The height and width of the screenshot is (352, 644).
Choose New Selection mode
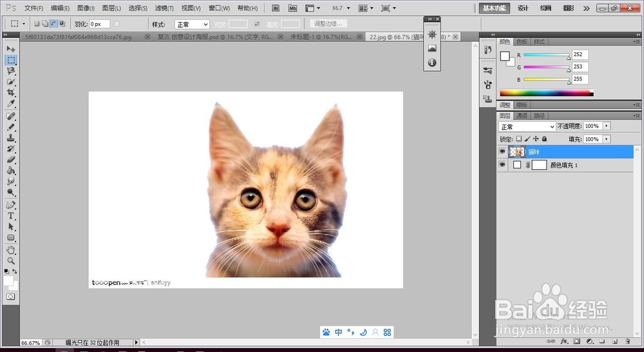pyautogui.click(x=37, y=24)
